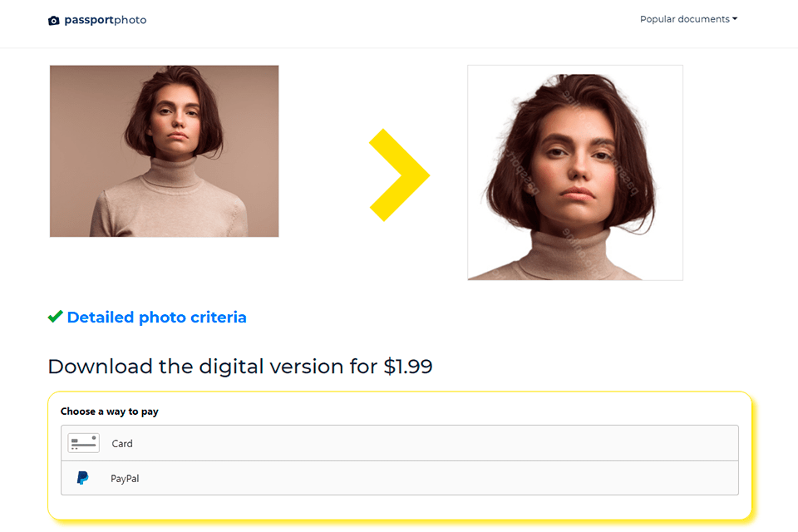Viewport: 798px width, 532px height.
Task: Click the PayPal logo icon
Action: coord(82,478)
